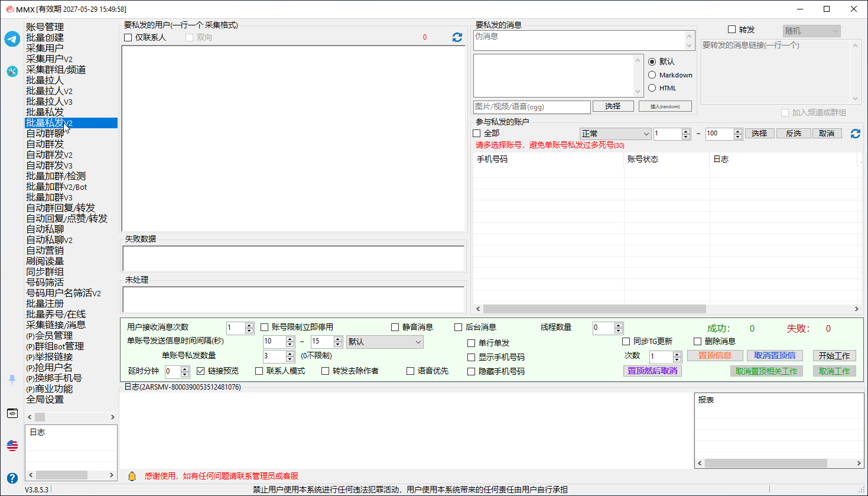Click the 图片/视频/语音(ogg) file field
The image size is (868, 496).
(x=532, y=107)
